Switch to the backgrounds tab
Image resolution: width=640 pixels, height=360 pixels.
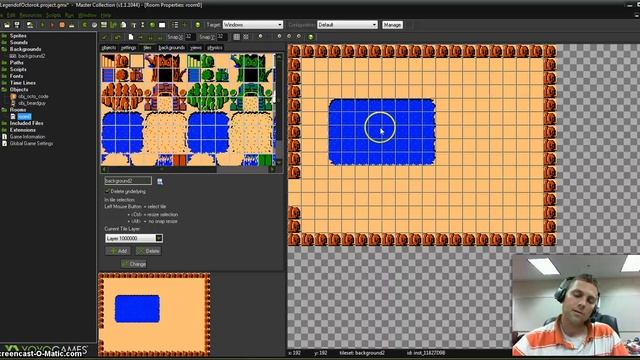tap(171, 48)
